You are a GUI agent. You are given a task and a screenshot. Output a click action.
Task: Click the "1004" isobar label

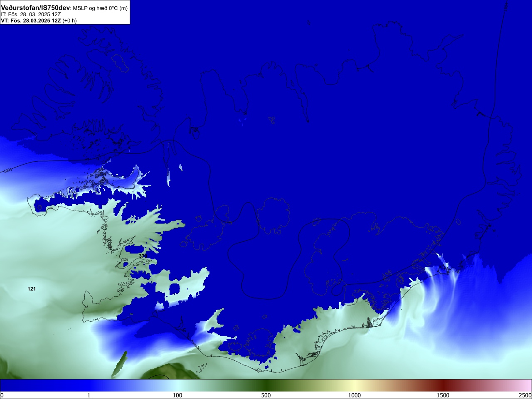pyautogui.click(x=7, y=170)
